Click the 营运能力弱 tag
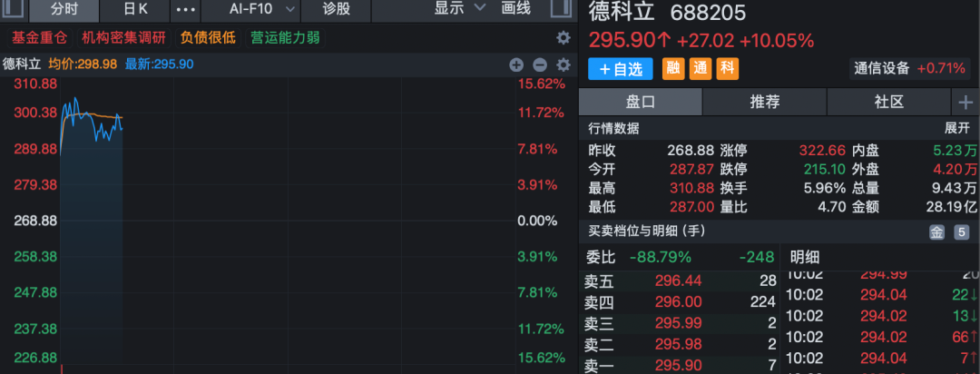Screen dimensions: 980x374 click(285, 37)
